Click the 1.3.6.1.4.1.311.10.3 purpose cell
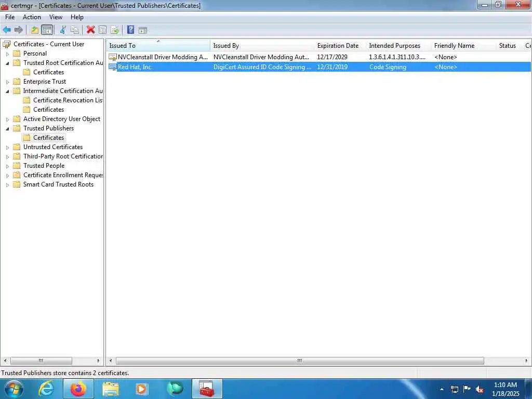Viewport: 532px width, 399px height. point(397,57)
